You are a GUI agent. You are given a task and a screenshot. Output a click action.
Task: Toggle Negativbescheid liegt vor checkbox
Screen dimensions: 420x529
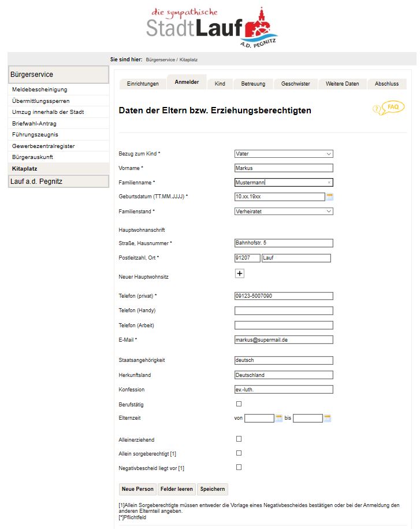(239, 467)
